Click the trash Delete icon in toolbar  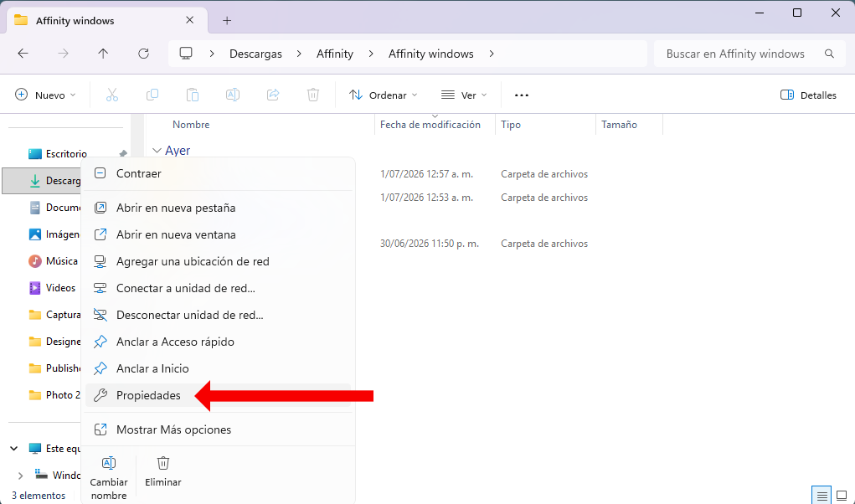click(313, 95)
